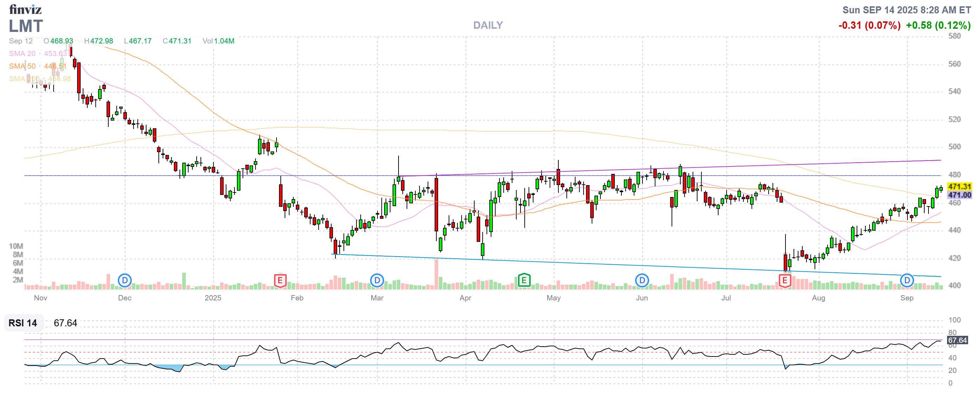Click the SMA 20 legend label
Image resolution: width=980 pixels, height=394 pixels.
tap(22, 54)
